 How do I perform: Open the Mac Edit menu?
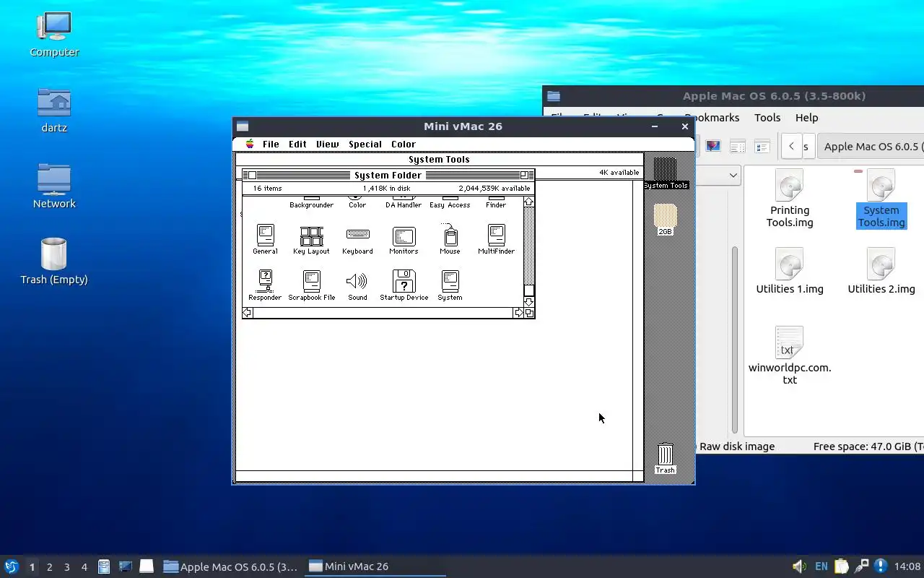click(x=297, y=144)
